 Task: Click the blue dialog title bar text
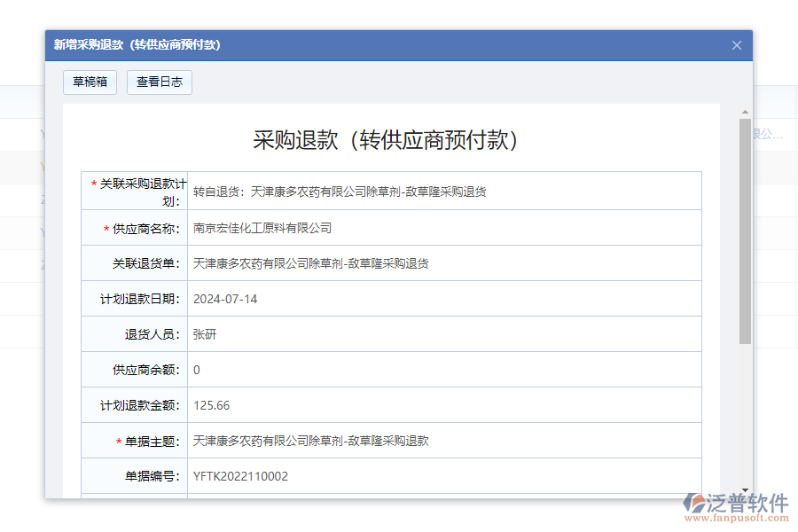coord(136,45)
